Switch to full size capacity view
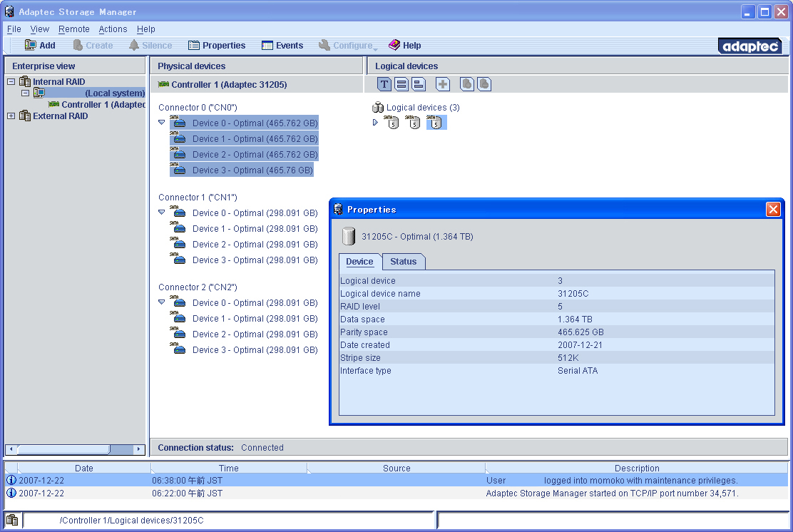Screen dimensions: 793x532 coord(401,84)
